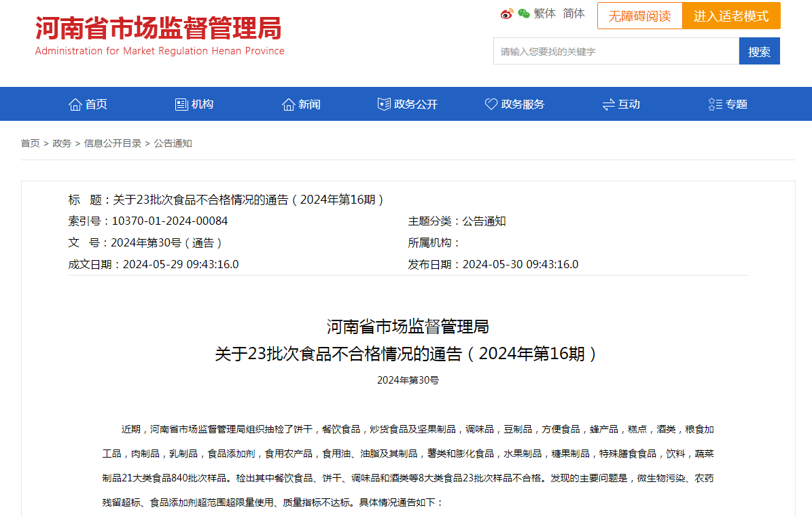Screen dimensions: 812x516
Task: Click the 政务公开 disclosure icon
Action: click(x=384, y=103)
